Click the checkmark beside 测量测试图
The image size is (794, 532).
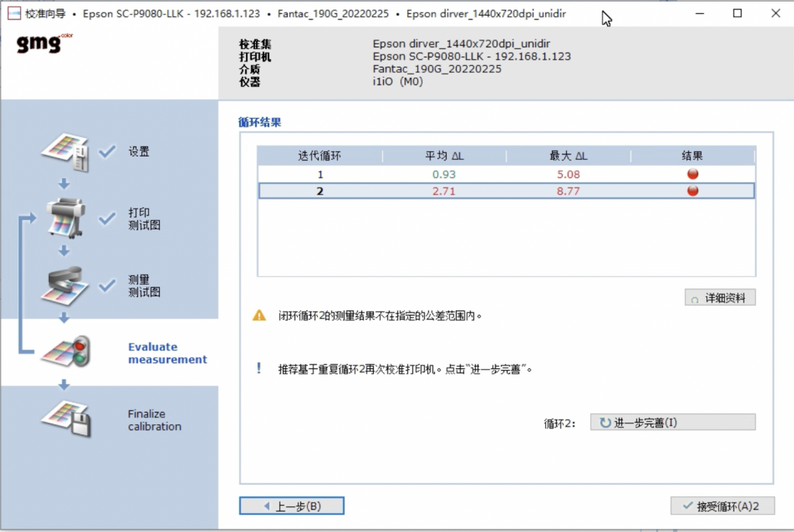click(107, 285)
